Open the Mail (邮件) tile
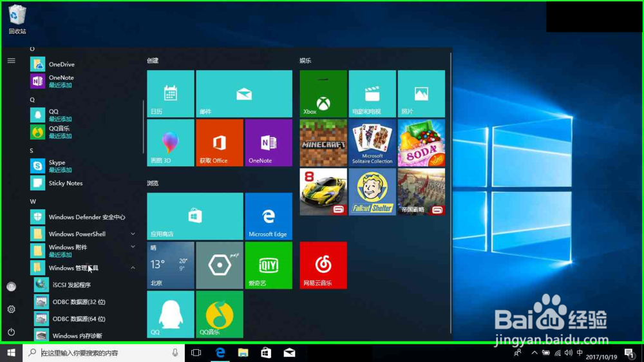The height and width of the screenshot is (362, 644). click(244, 93)
